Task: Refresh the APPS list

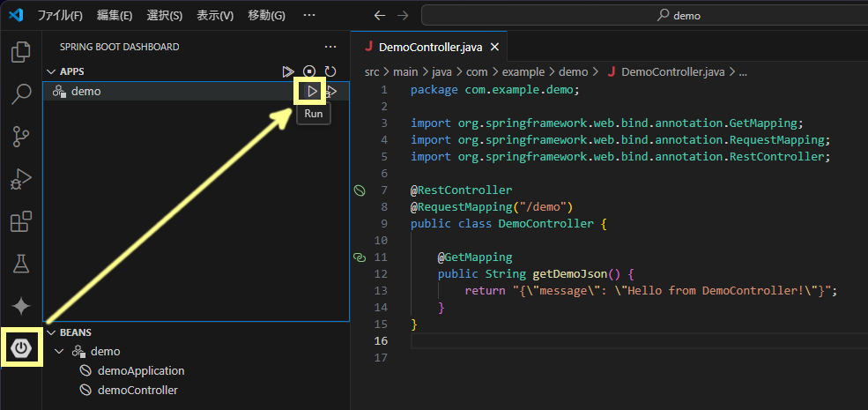Action: click(330, 71)
